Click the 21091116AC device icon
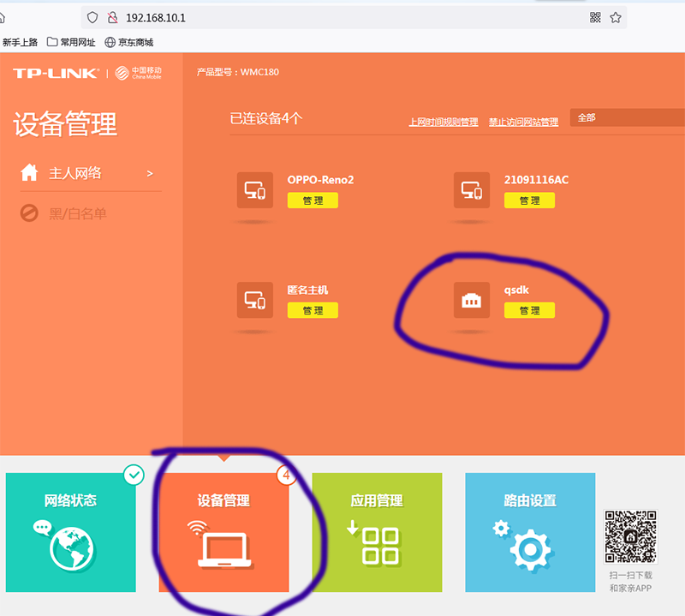Viewport: 685px width, 616px height. tap(471, 189)
